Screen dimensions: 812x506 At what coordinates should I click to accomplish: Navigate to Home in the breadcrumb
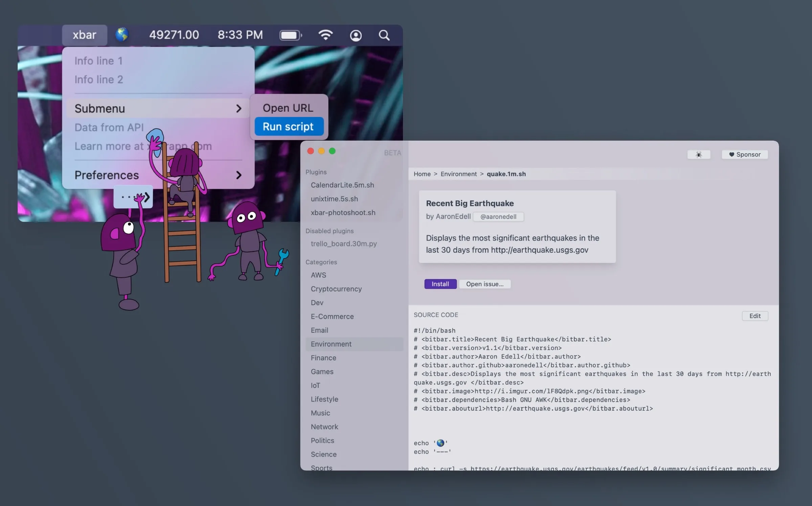point(422,174)
